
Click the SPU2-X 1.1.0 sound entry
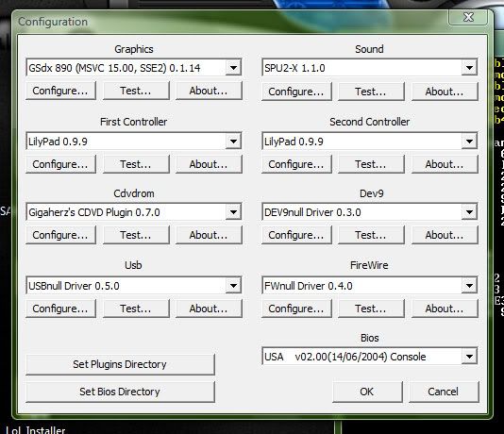point(294,68)
